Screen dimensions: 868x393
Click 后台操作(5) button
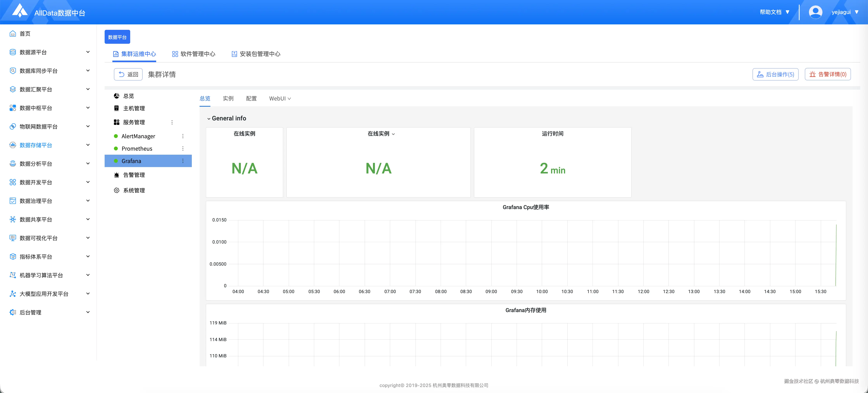(775, 74)
